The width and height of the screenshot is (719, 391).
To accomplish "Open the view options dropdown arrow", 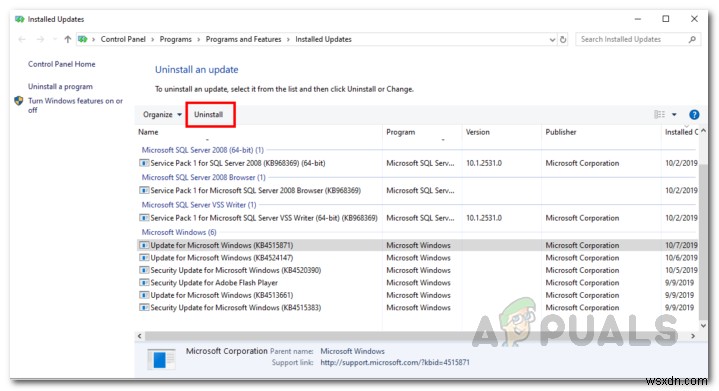I will [674, 115].
